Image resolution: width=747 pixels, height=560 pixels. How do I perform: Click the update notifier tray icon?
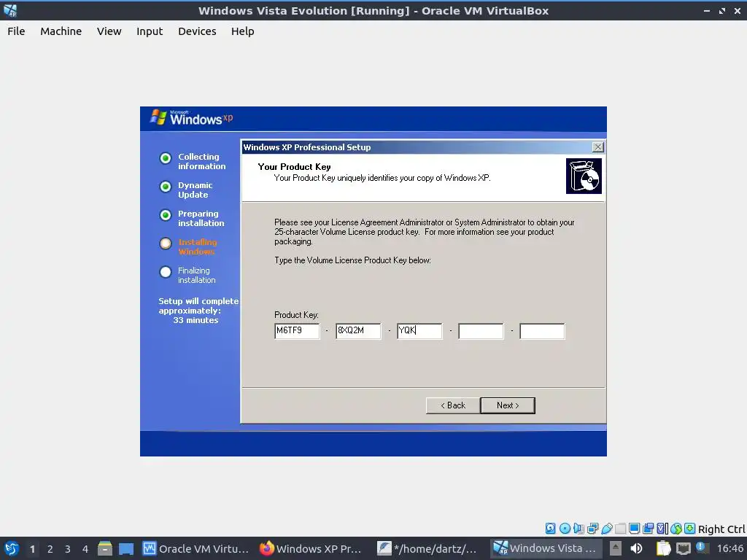701,548
